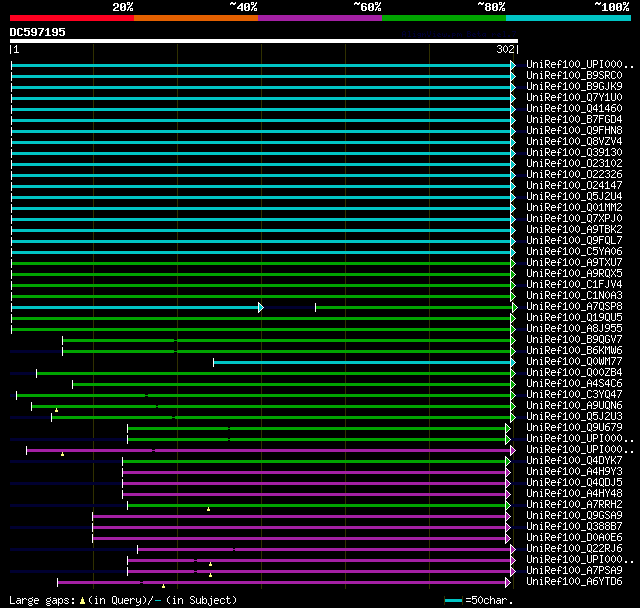Image resolution: width=640 pixels, height=608 pixels.
Task: Select the UniRef100_A7QSP8 label
Action: pos(574,307)
